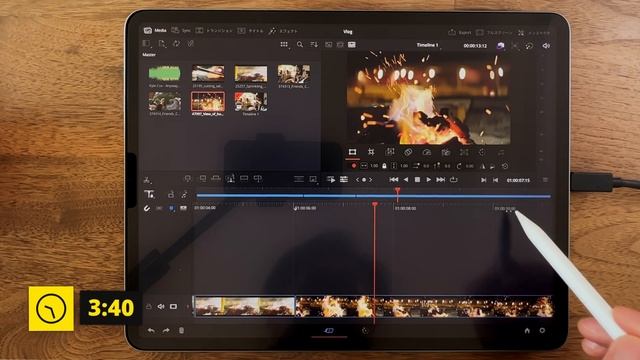Switch to timeline viewer mode

pyautogui.click(x=352, y=44)
